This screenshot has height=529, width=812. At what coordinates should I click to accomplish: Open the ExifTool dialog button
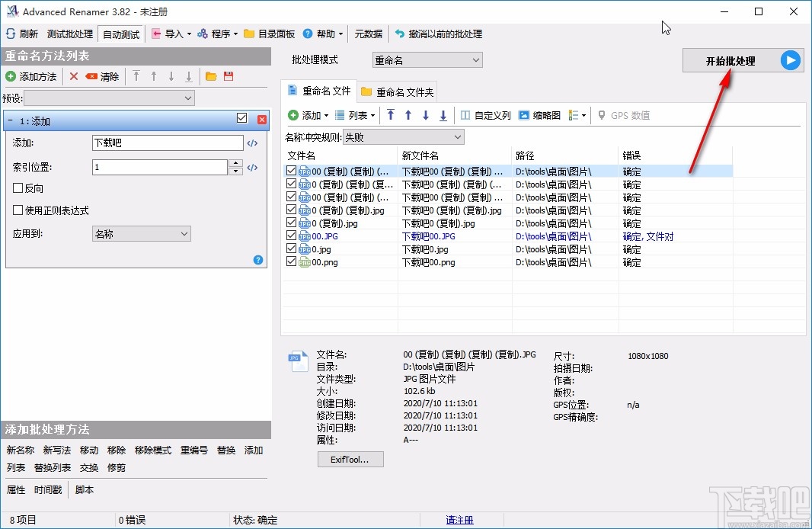(350, 459)
